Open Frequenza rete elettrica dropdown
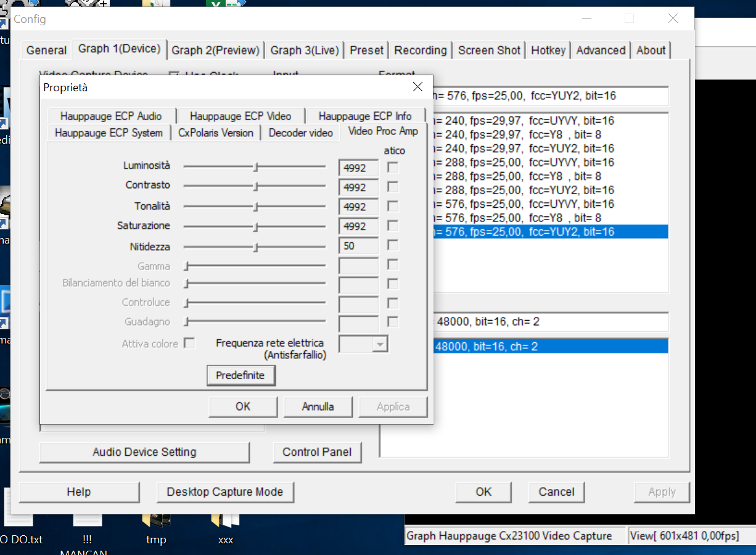Screen dimensions: 756x555 (380, 344)
